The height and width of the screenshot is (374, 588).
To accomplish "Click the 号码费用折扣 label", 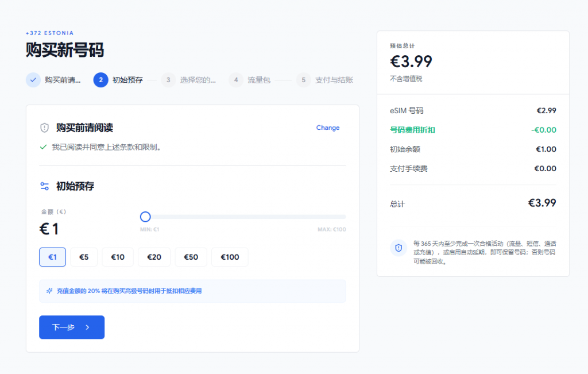I will (412, 130).
